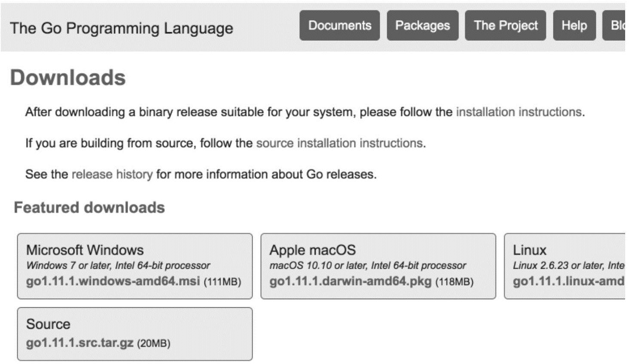Open the Documents menu
Viewport: 629px width, 364px height.
[339, 26]
